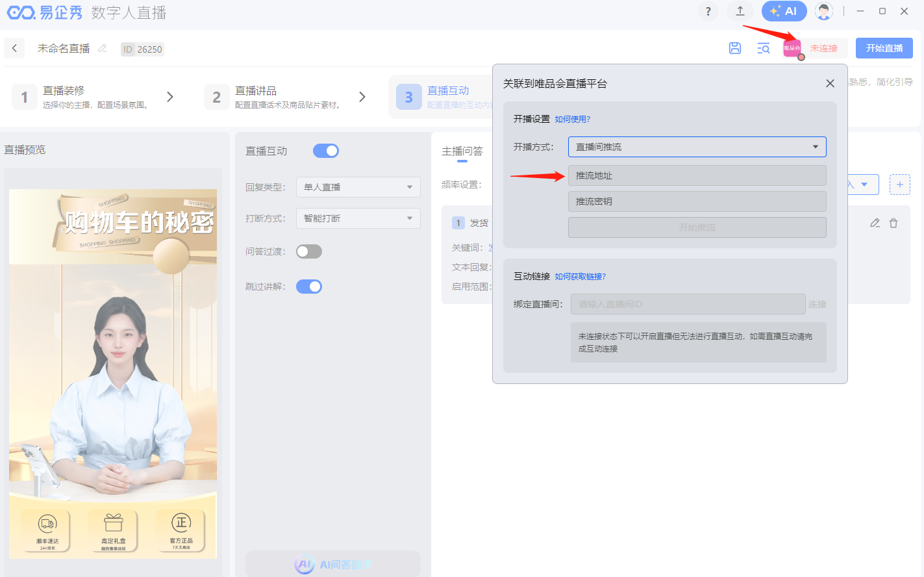Click the AI assistant button

pos(784,11)
